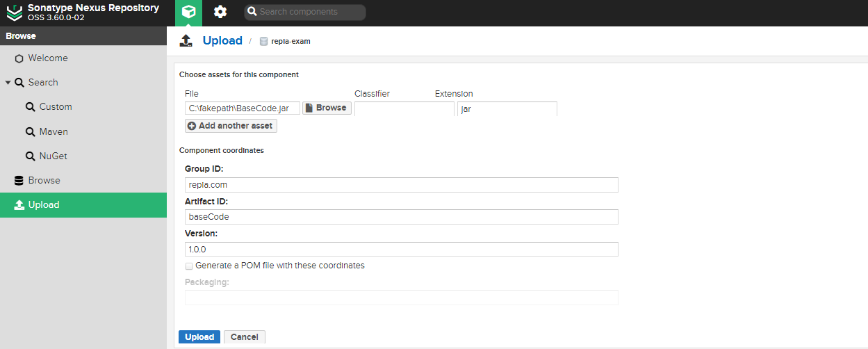Image resolution: width=868 pixels, height=349 pixels.
Task: Select Maven search in sidebar
Action: pyautogui.click(x=53, y=131)
